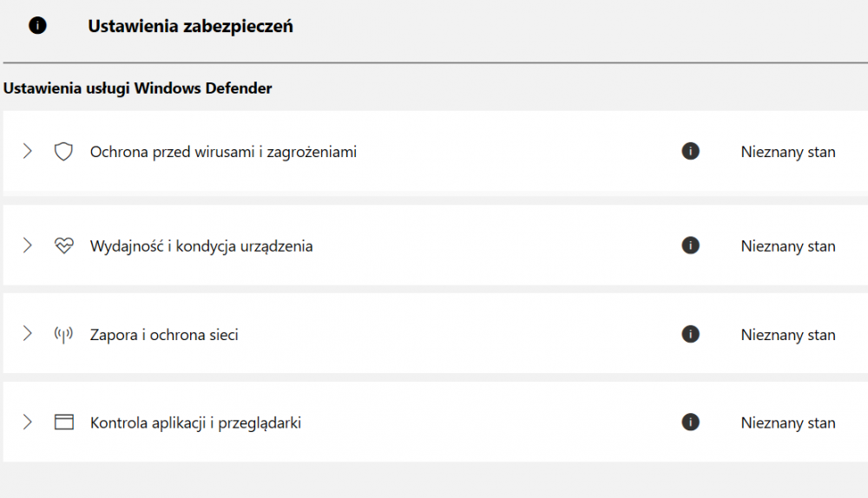Viewport: 868px width, 498px height.
Task: Click the firewall network signal icon
Action: coord(63,335)
